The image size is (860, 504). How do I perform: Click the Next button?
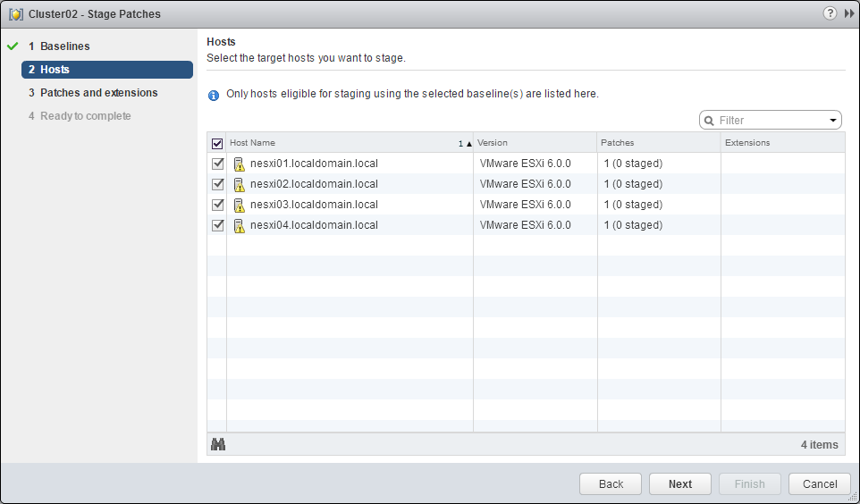[x=680, y=483]
